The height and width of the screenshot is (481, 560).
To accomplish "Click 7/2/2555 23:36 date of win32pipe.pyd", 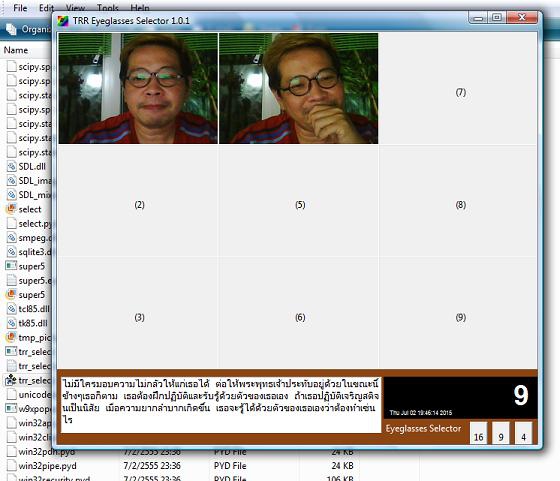I will tap(152, 466).
